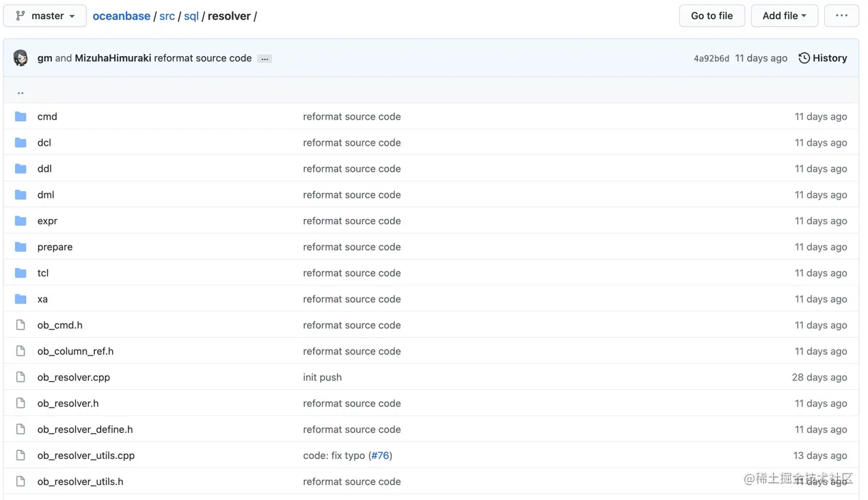The height and width of the screenshot is (500, 868).
Task: Open the master branch dropdown
Action: (45, 16)
